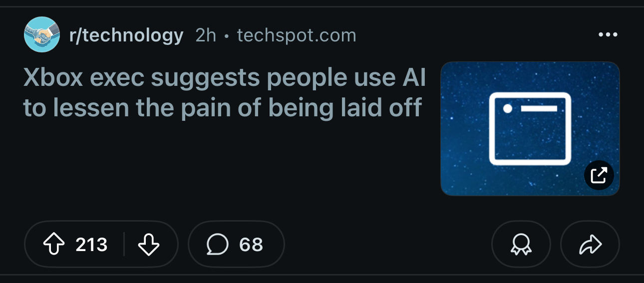Give an award using the ribbon icon
This screenshot has height=283, width=644.
coord(521,245)
